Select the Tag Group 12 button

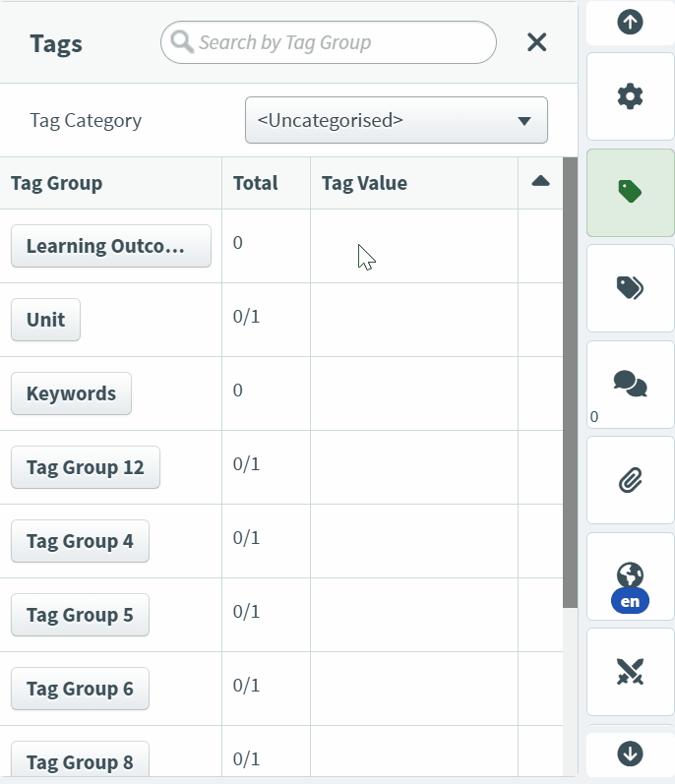[85, 467]
